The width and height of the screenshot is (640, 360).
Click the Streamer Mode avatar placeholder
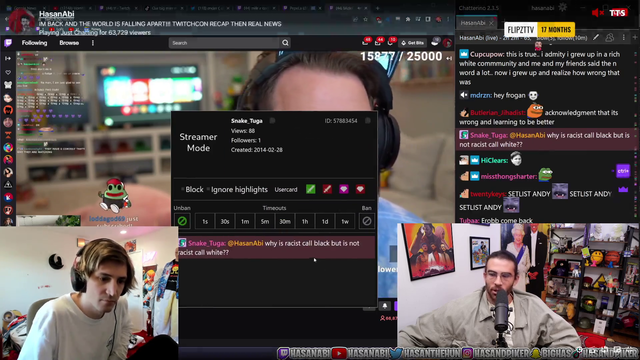198,142
